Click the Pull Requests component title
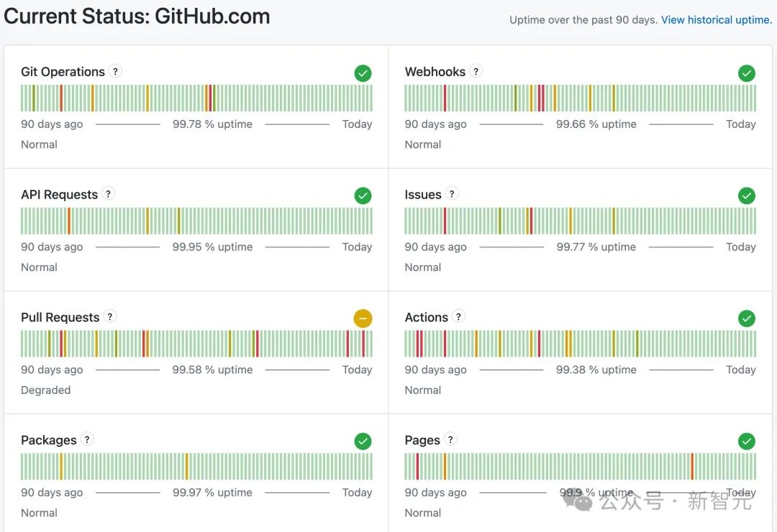Screen dimensions: 777x532 coord(60,318)
